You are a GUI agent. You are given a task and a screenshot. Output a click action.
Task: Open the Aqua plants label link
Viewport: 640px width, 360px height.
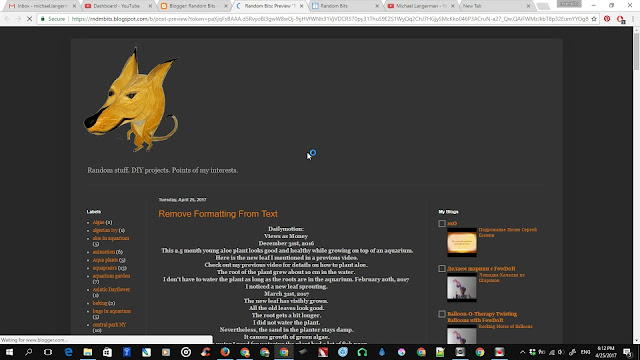pos(105,260)
